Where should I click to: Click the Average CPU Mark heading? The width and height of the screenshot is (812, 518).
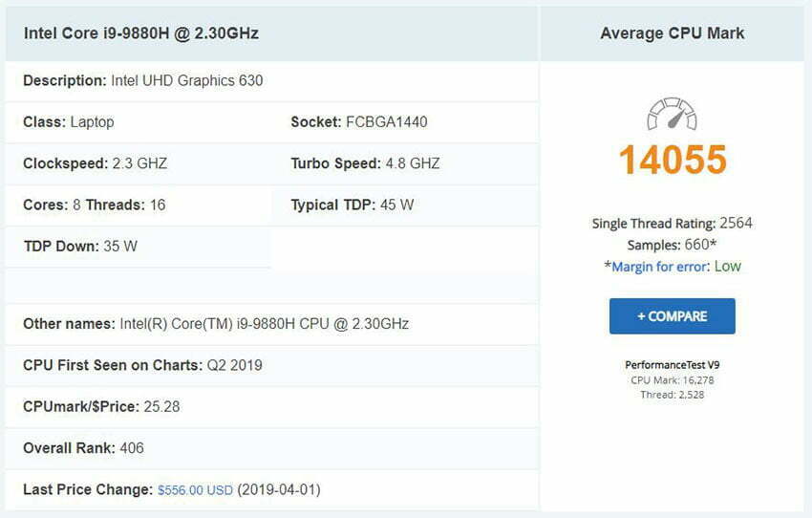[673, 33]
